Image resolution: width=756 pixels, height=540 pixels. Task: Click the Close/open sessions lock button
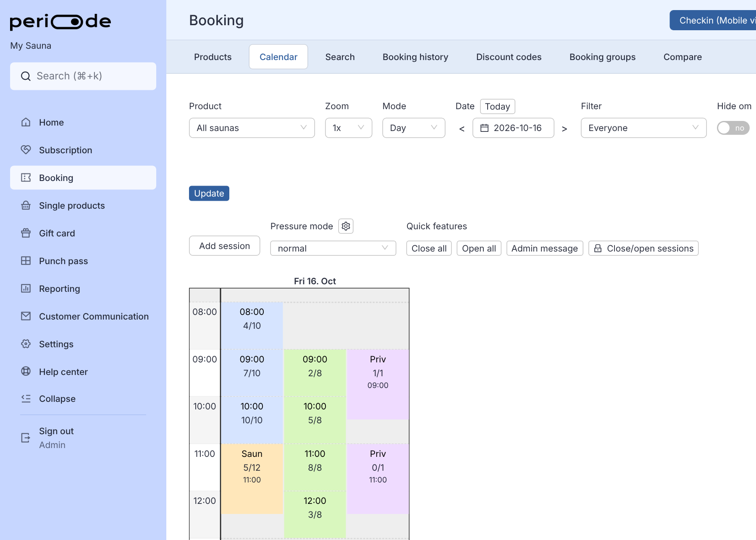(x=643, y=248)
